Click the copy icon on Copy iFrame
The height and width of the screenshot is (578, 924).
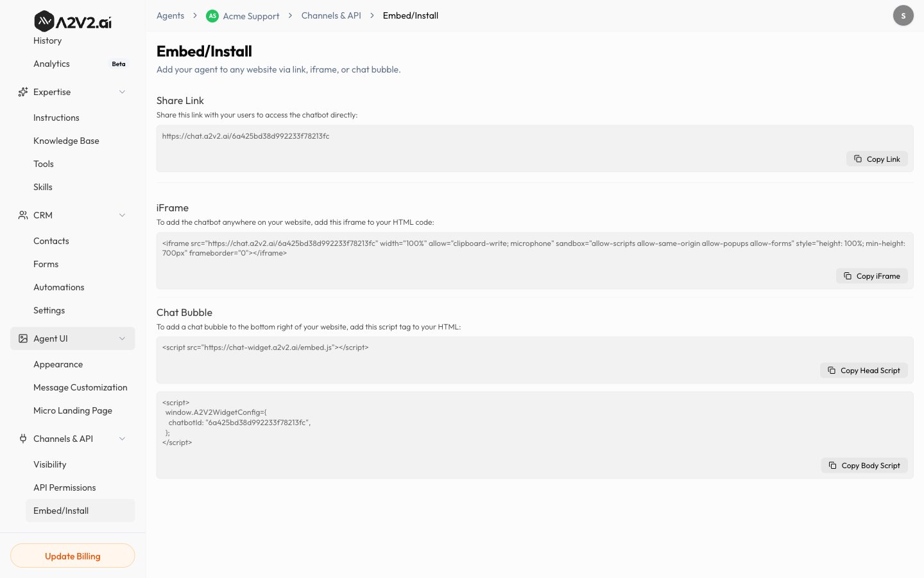pyautogui.click(x=848, y=276)
